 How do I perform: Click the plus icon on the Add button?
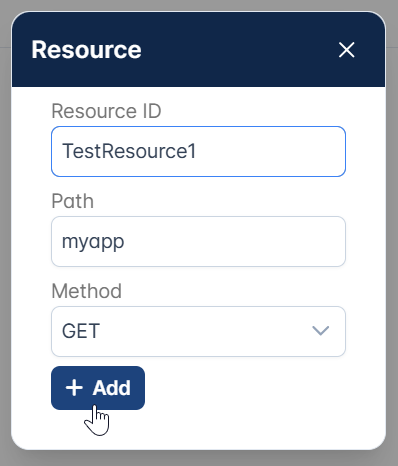coord(74,388)
